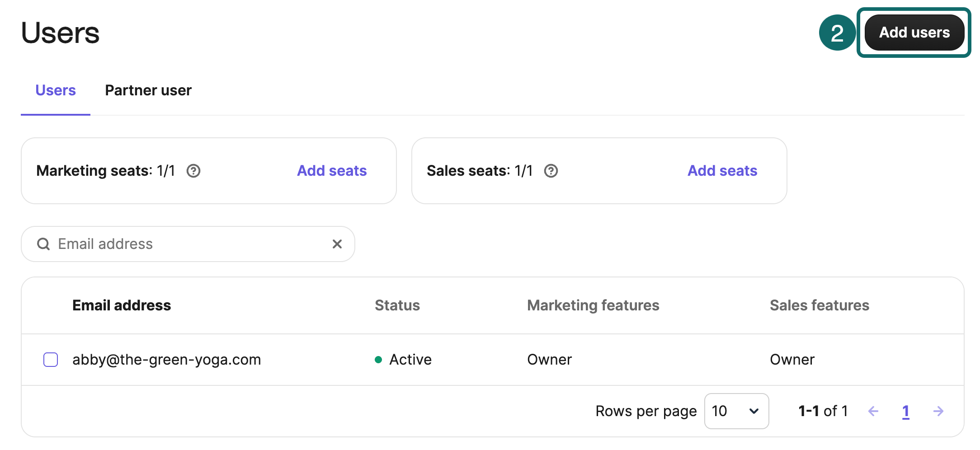Screen dimensions: 980x450
Task: Click the Status column header
Action: coord(397,305)
